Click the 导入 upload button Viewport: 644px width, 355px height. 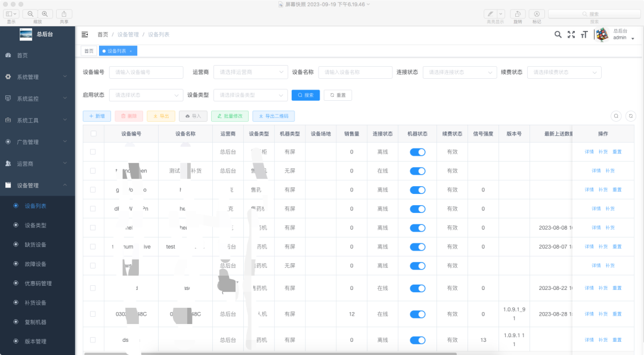coord(193,116)
